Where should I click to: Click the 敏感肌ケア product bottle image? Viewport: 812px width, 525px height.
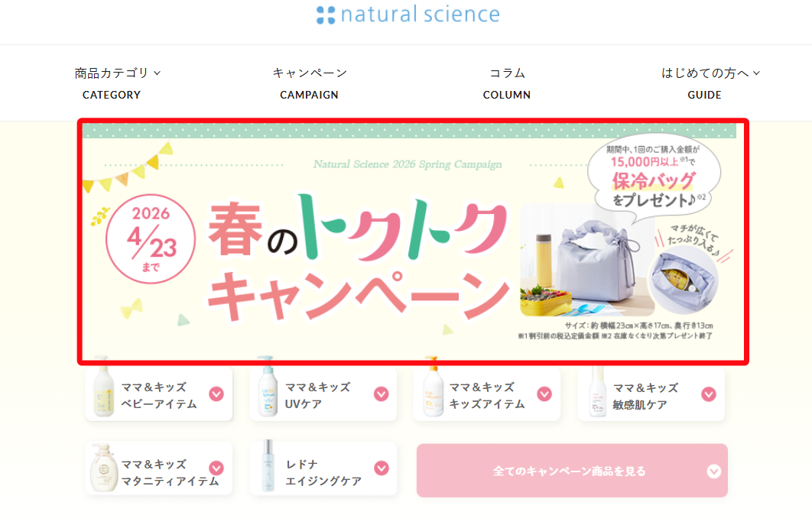click(596, 393)
